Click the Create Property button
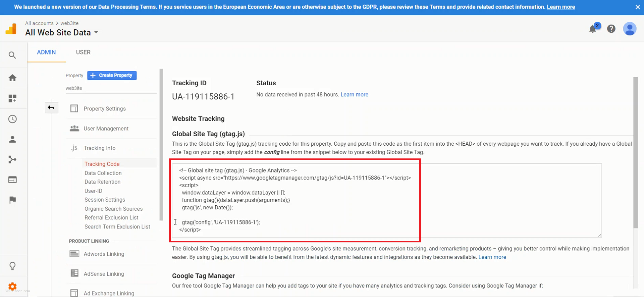This screenshot has height=297, width=644. click(112, 75)
